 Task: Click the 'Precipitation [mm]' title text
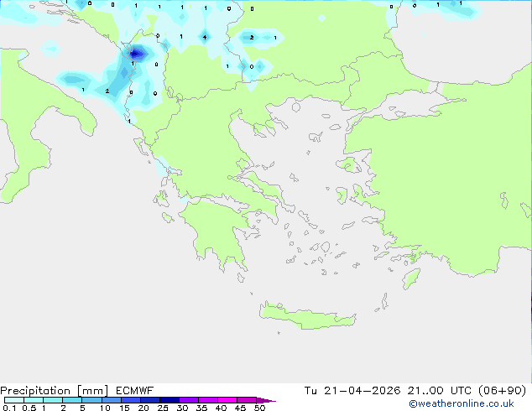point(54,391)
